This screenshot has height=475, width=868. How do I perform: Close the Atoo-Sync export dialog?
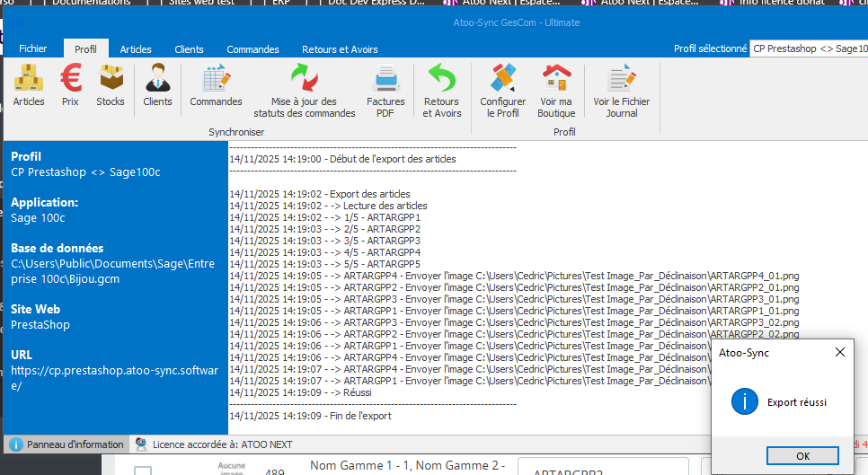(840, 352)
